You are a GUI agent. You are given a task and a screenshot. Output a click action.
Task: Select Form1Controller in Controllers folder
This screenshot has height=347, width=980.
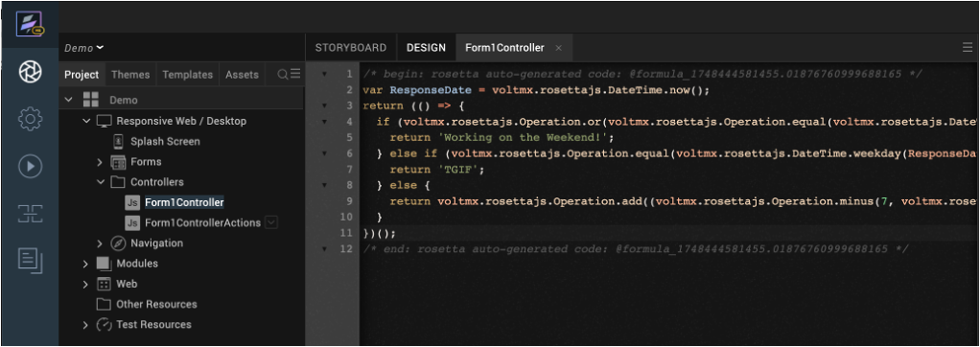click(184, 202)
